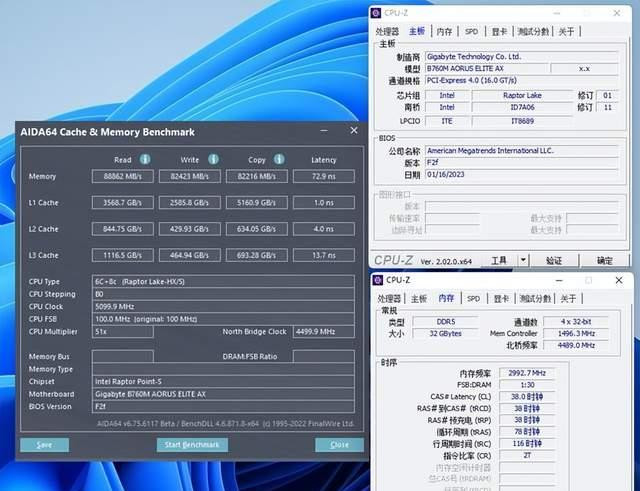This screenshot has height=491, width=640.
Task: Click L2 Cache Read value 844.75 GB/s
Action: 122,229
